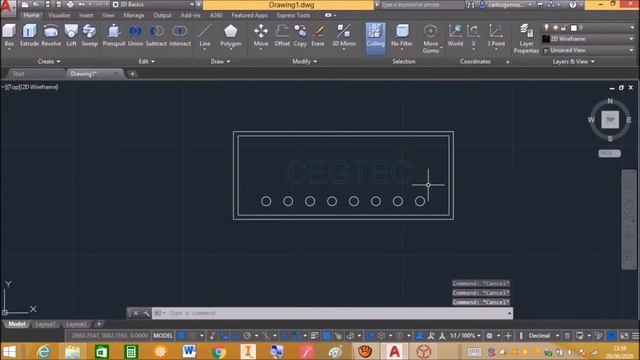Open Layer Properties manager
The height and width of the screenshot is (360, 640).
click(x=526, y=38)
